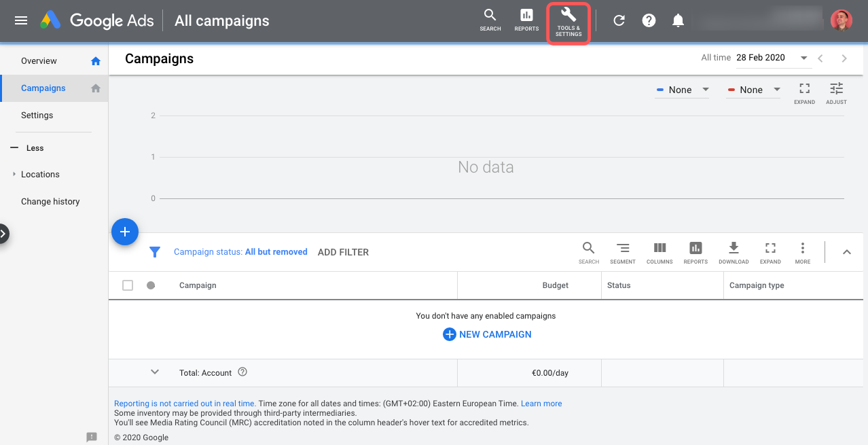Open chart Adjust settings

(836, 93)
